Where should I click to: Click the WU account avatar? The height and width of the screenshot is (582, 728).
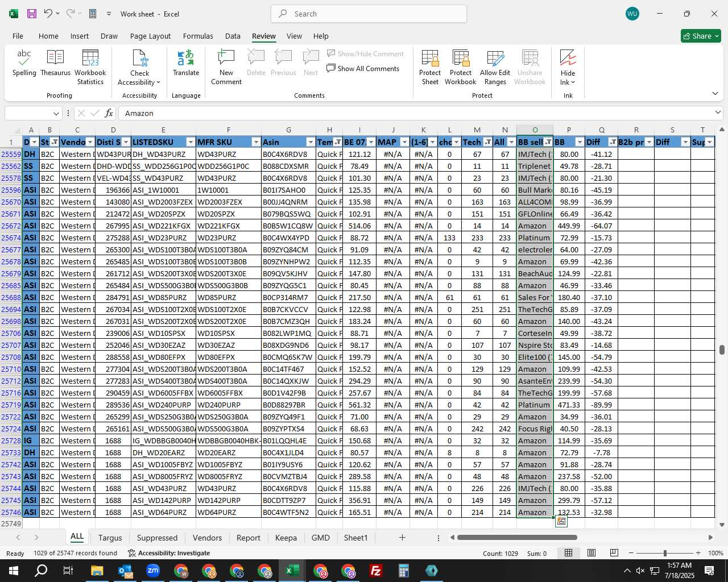click(632, 14)
